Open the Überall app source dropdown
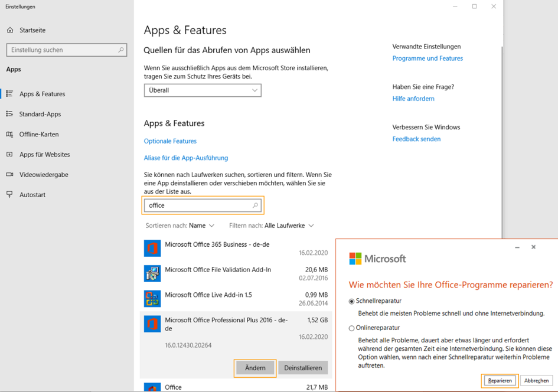This screenshot has width=558, height=392. pos(203,90)
